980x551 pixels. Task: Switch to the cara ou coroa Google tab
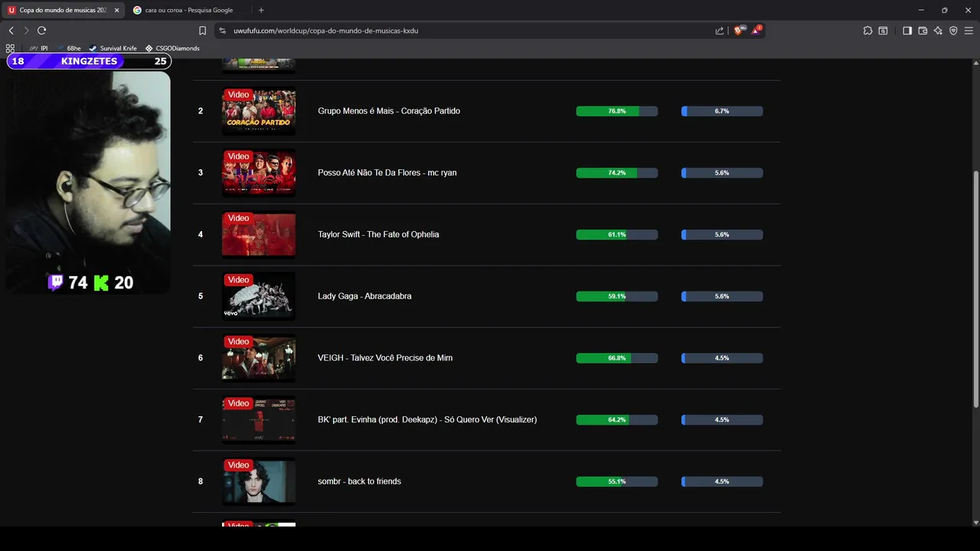point(190,10)
